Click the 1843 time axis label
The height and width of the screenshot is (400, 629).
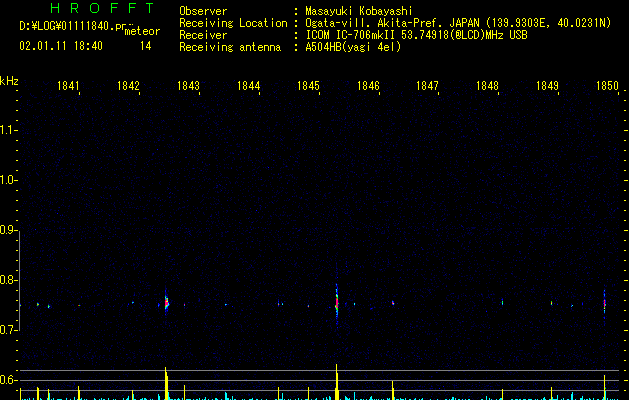(188, 85)
